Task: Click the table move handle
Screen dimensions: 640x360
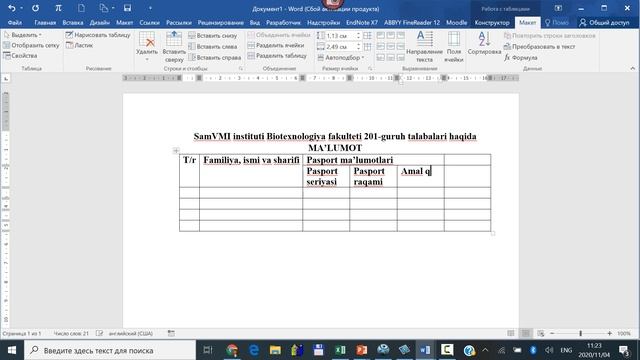Action: [x=176, y=151]
